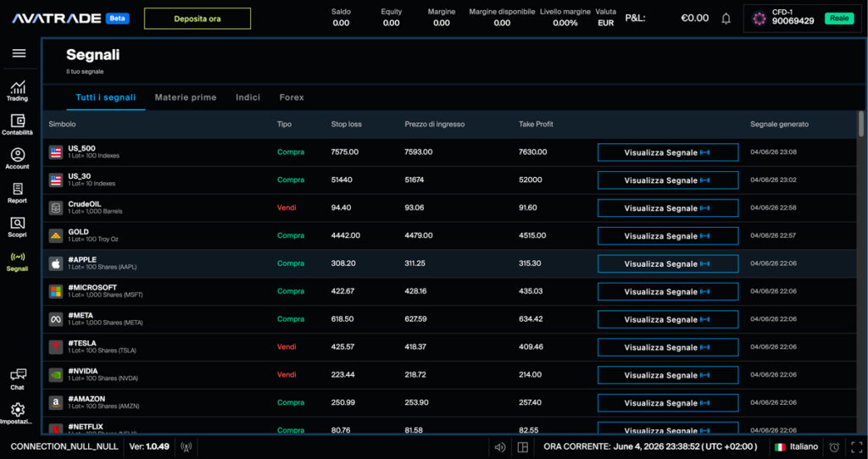Screen dimensions: 868x459
Task: Click the Tipo column header
Action: (284, 124)
